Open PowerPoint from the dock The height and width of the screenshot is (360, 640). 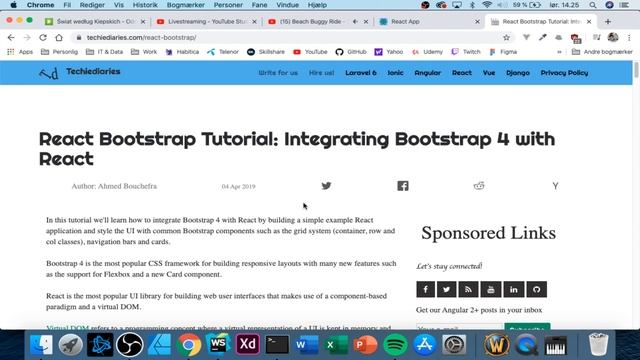tap(365, 345)
